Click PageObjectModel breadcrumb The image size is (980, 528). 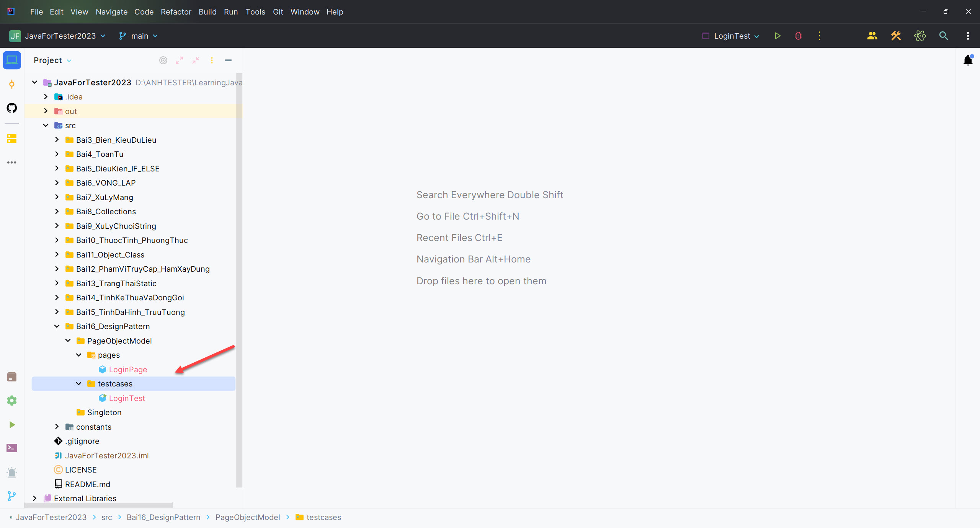[x=248, y=517]
